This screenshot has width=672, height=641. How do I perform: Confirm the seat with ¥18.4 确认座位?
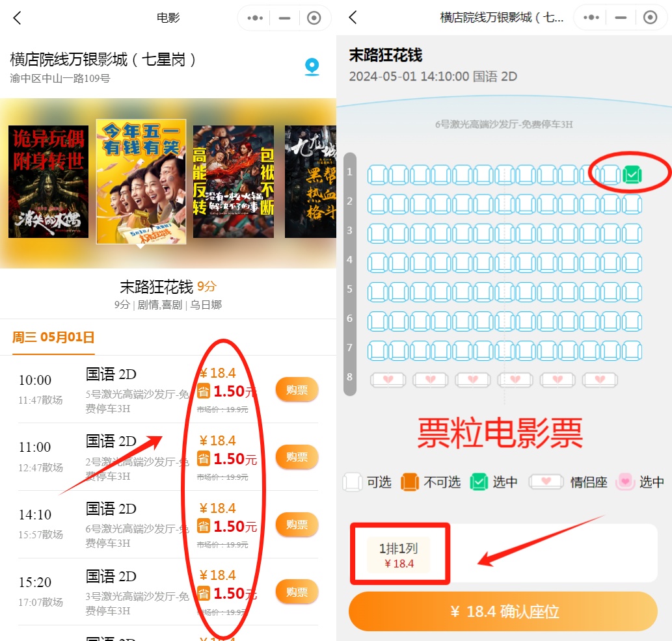pos(503,612)
